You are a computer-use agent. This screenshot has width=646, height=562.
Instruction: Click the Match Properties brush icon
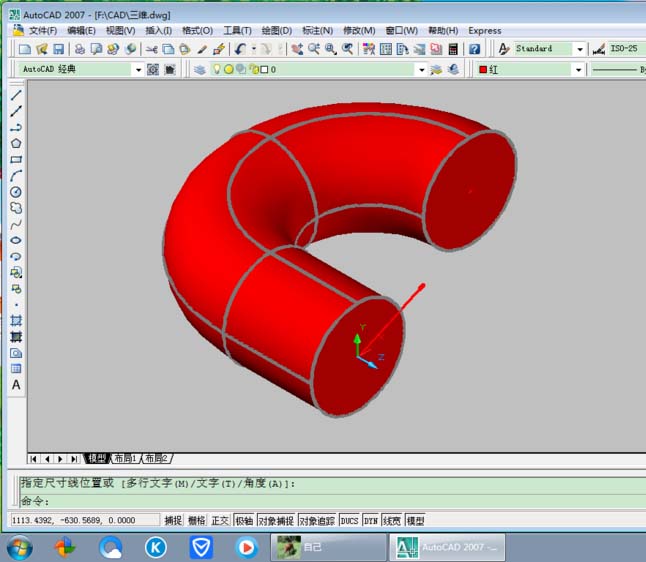(202, 49)
